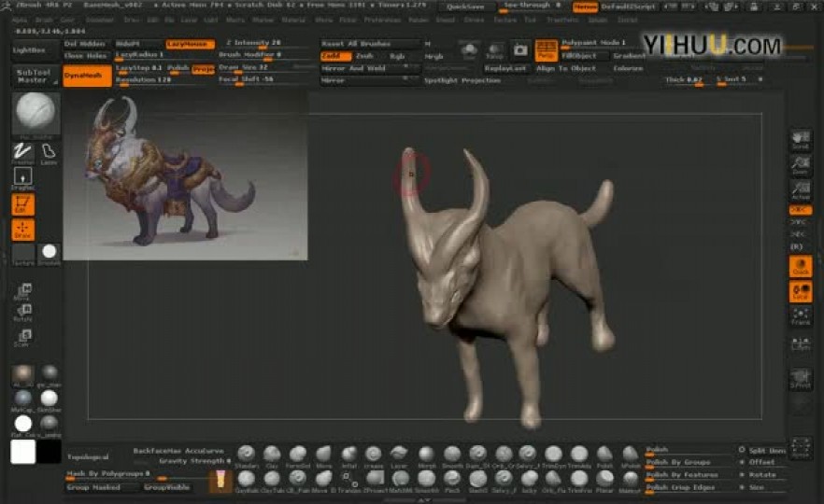This screenshot has width=824, height=504.
Task: Click the Actual size icon
Action: click(801, 190)
